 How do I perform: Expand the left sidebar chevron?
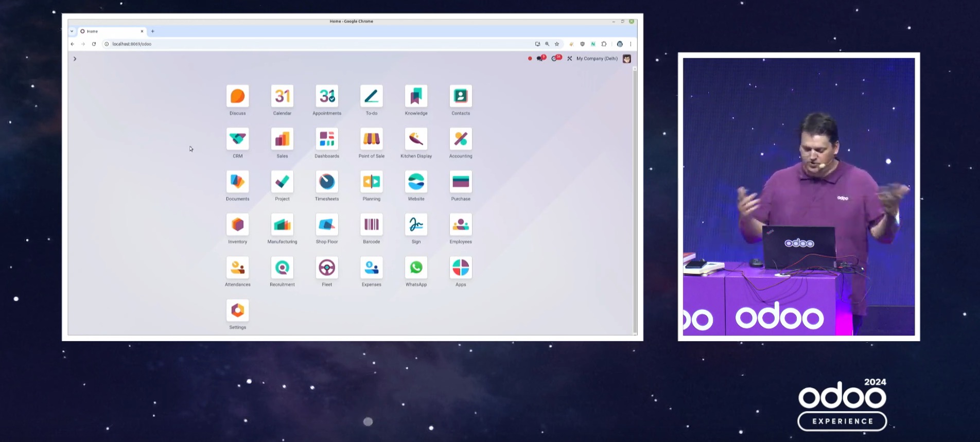(x=75, y=59)
